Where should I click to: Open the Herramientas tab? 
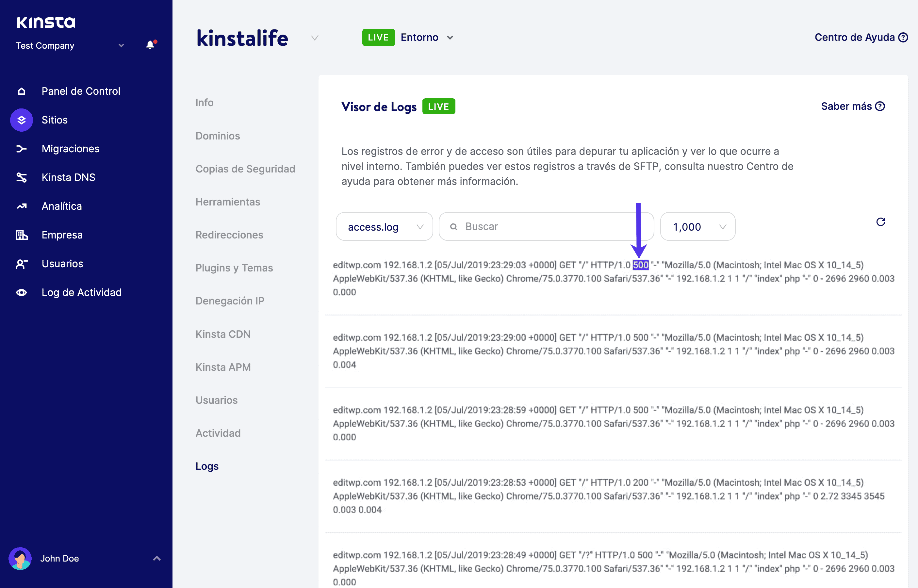tap(228, 202)
